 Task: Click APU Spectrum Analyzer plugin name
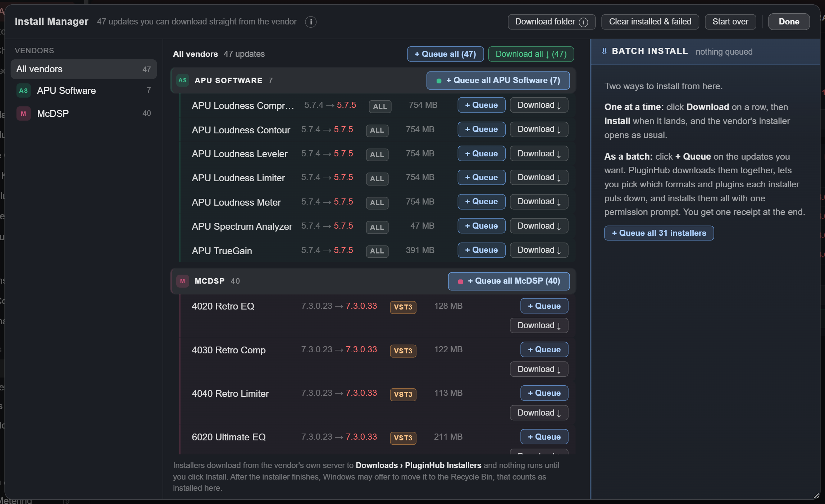coord(242,226)
